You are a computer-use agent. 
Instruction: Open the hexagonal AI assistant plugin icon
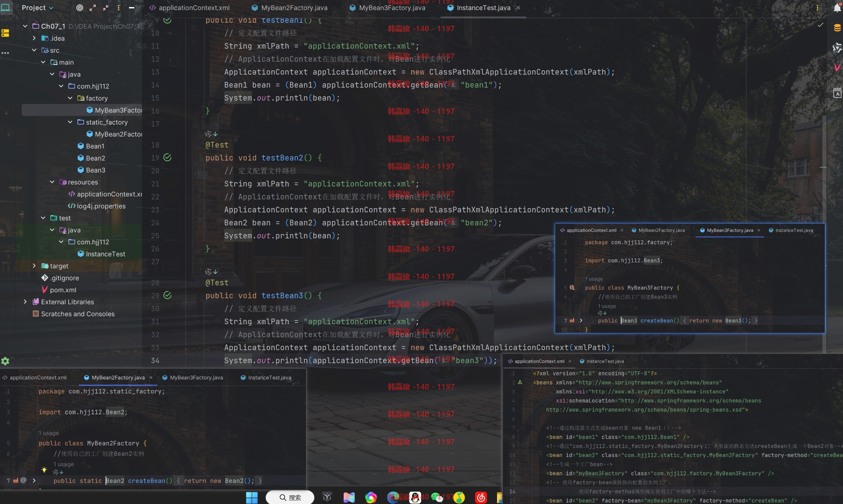click(x=837, y=48)
